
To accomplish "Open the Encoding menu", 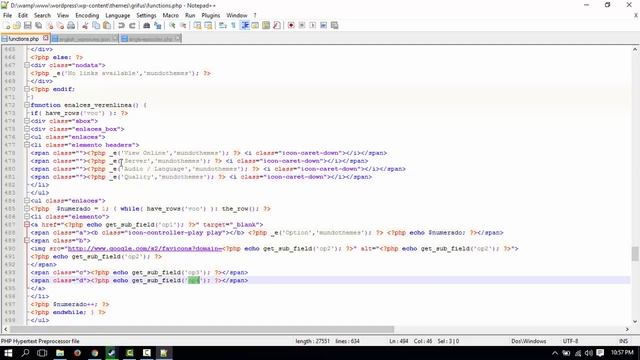I will click(87, 15).
